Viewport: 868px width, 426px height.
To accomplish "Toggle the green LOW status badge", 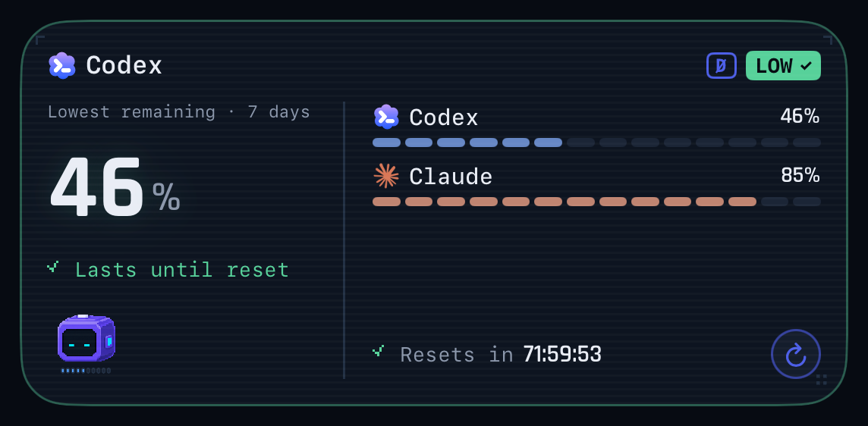I will pos(783,65).
